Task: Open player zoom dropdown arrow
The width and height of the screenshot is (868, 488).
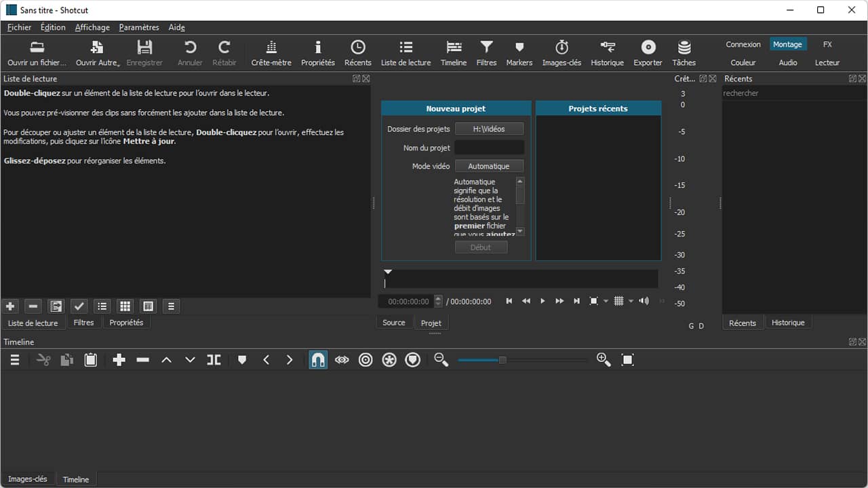Action: tap(606, 301)
